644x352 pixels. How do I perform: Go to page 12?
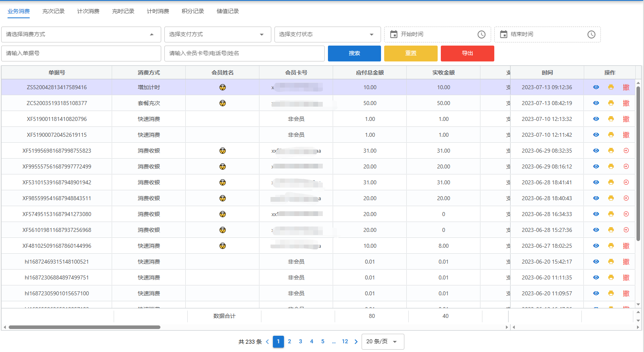click(x=345, y=342)
